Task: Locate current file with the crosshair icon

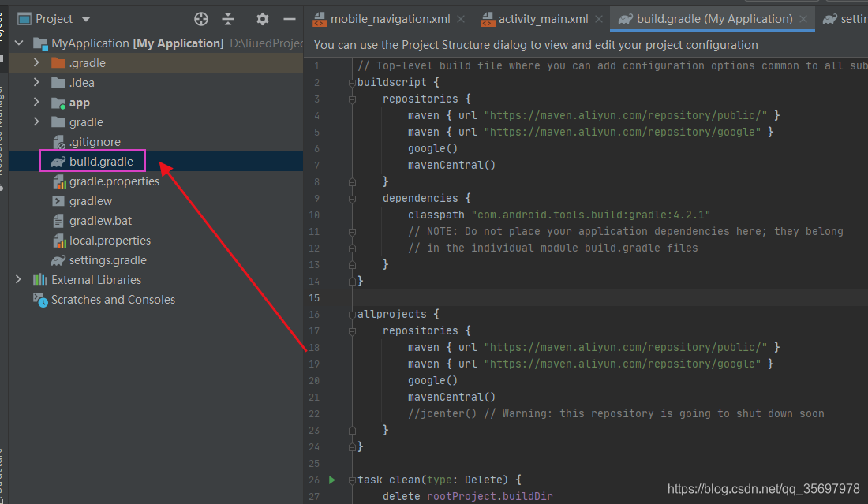Action: (200, 18)
